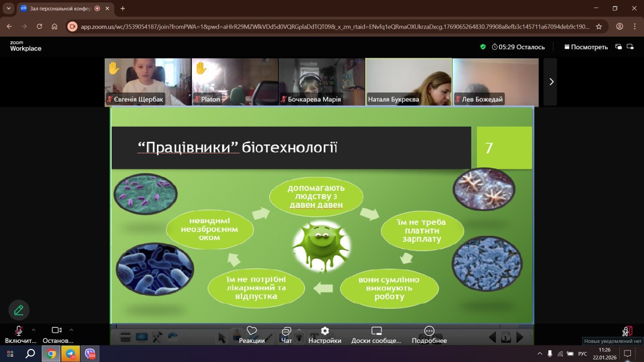
Task: Select Наталя Букреєва video thumbnail
Action: click(x=409, y=82)
